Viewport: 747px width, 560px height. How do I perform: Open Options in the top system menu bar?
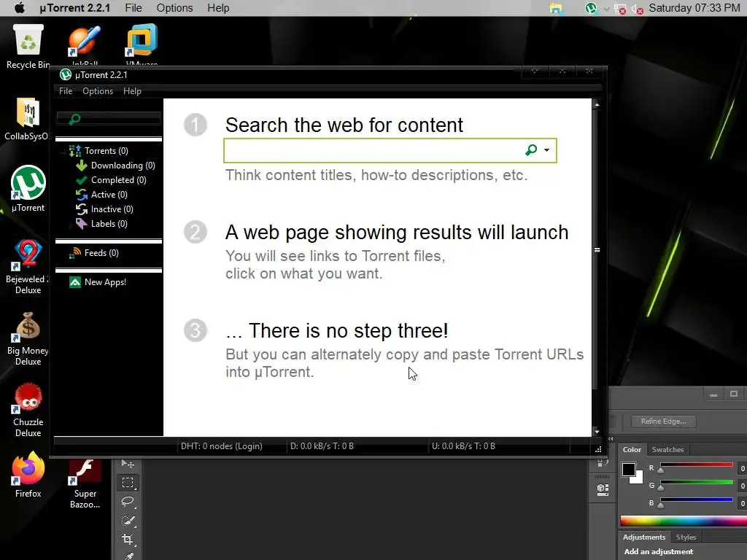[x=174, y=8]
